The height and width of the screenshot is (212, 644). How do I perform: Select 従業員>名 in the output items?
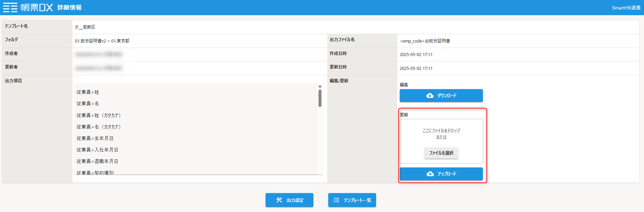click(x=88, y=104)
